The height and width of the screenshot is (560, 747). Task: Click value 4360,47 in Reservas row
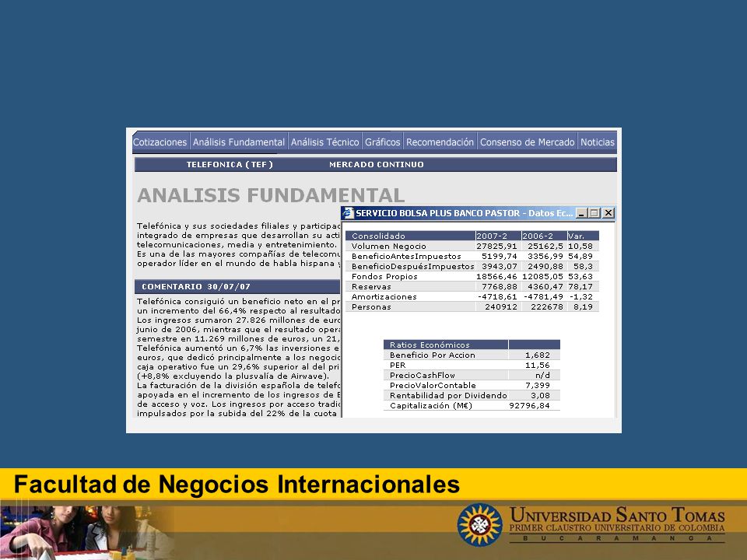point(545,287)
